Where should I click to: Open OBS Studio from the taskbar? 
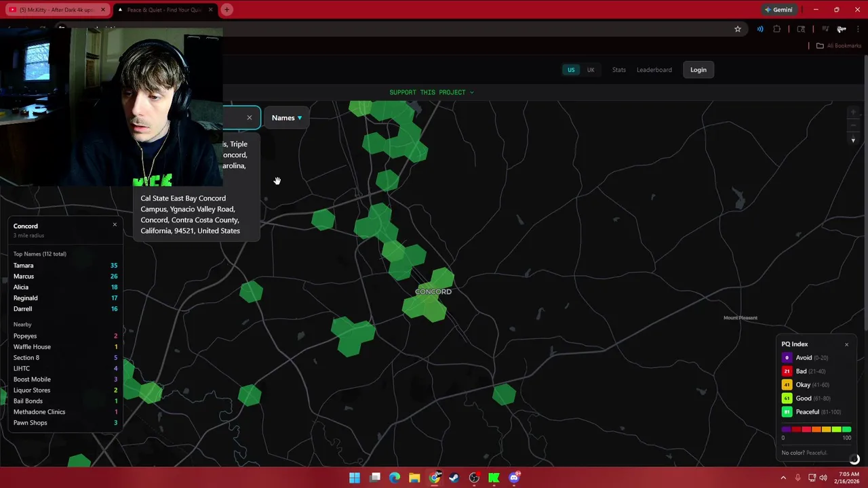click(x=474, y=478)
